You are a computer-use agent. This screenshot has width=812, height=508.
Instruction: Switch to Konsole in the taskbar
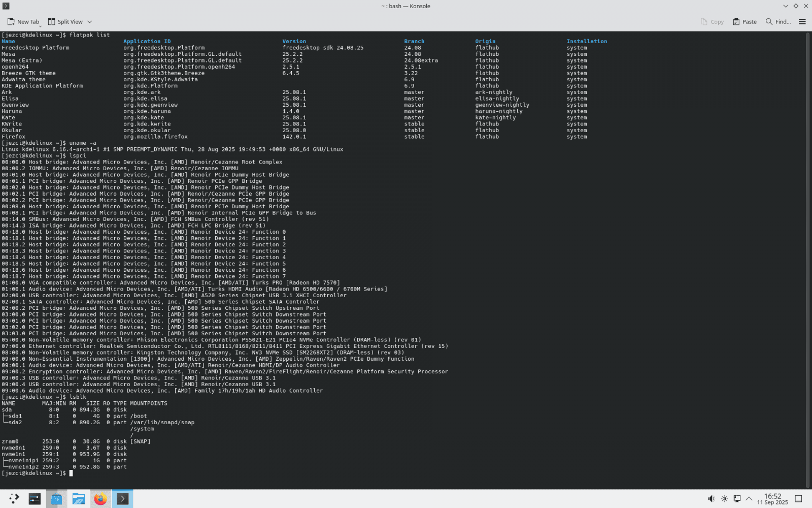(x=122, y=499)
